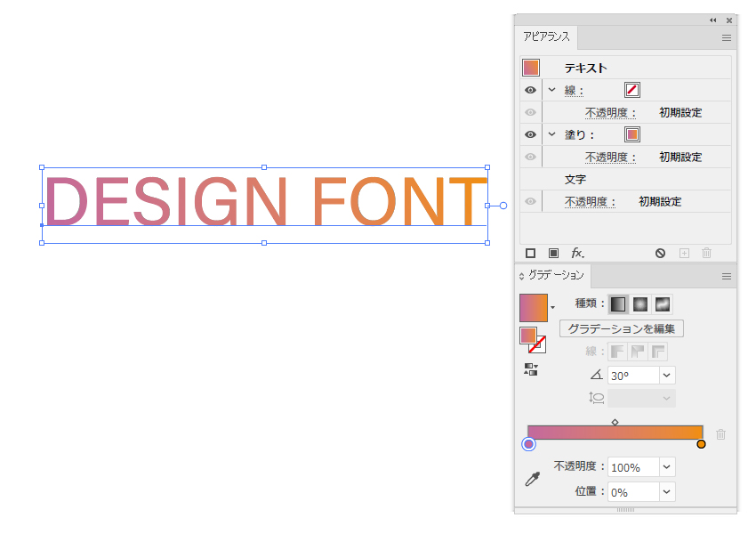
Task: Toggle visibility of the bottom 不透明度 row
Action: click(x=530, y=202)
